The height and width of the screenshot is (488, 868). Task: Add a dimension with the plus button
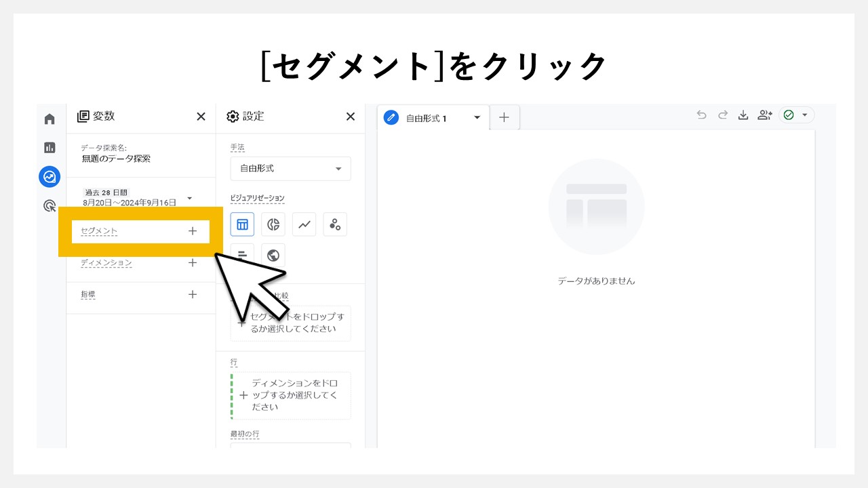193,263
